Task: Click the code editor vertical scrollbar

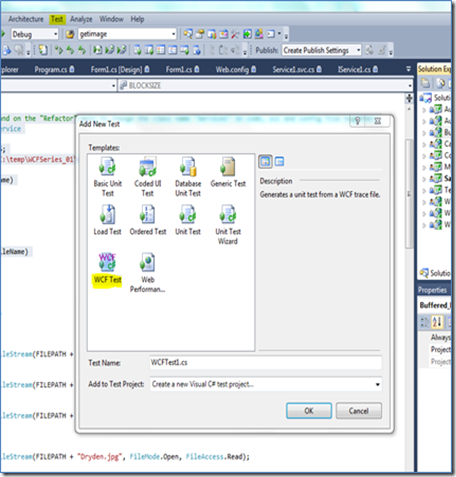Action: click(x=409, y=193)
